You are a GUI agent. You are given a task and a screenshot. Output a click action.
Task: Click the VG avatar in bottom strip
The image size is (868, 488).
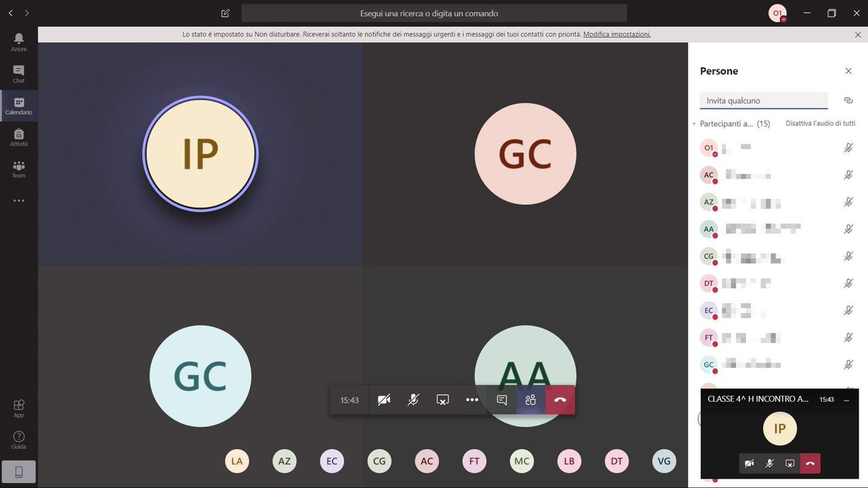pos(664,461)
